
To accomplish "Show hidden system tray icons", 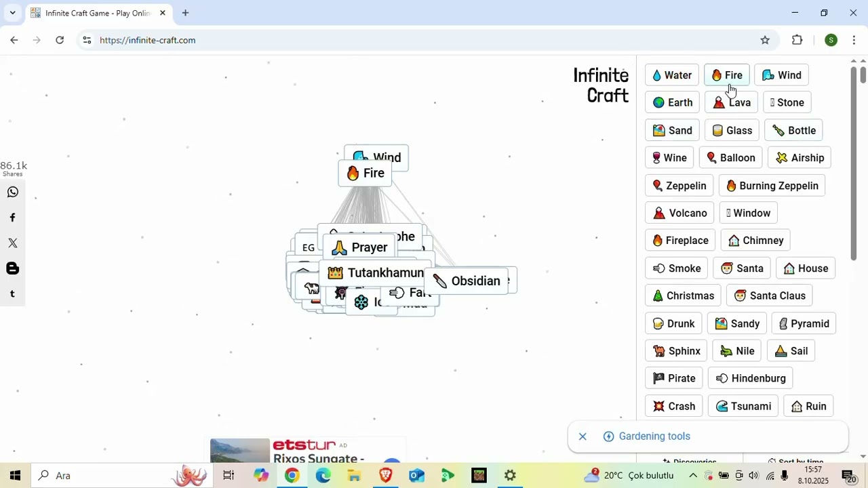I will (693, 476).
